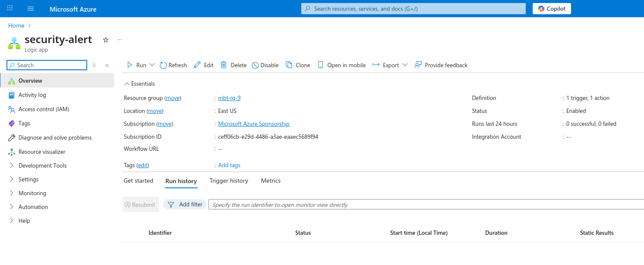Click the Identifier column header
644x265 pixels.
coord(160,233)
